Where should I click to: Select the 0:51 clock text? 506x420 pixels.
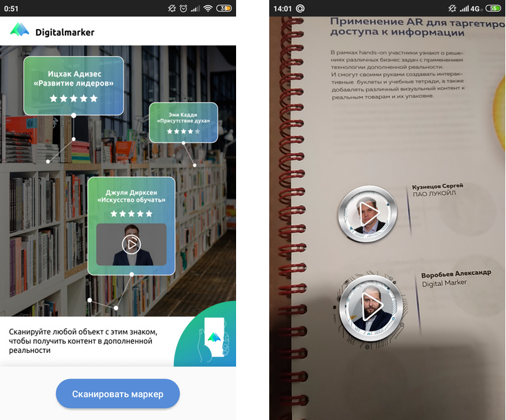11,9
